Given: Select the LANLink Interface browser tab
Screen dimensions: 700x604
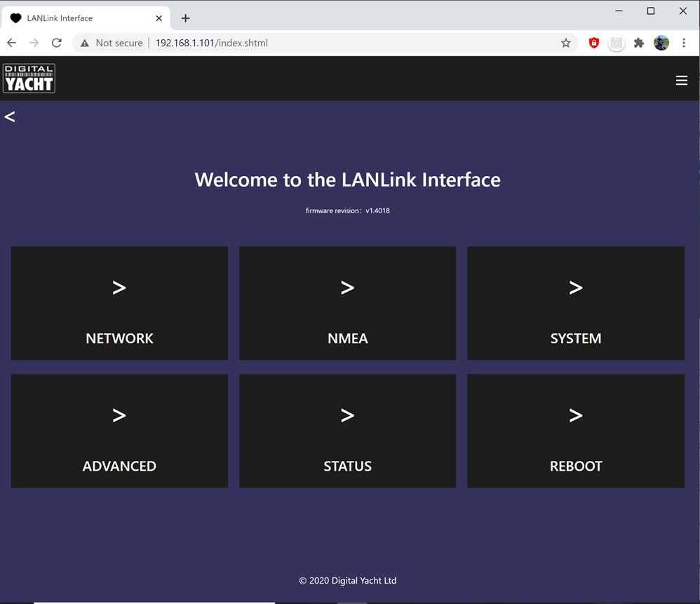Looking at the screenshot, I should (77, 18).
